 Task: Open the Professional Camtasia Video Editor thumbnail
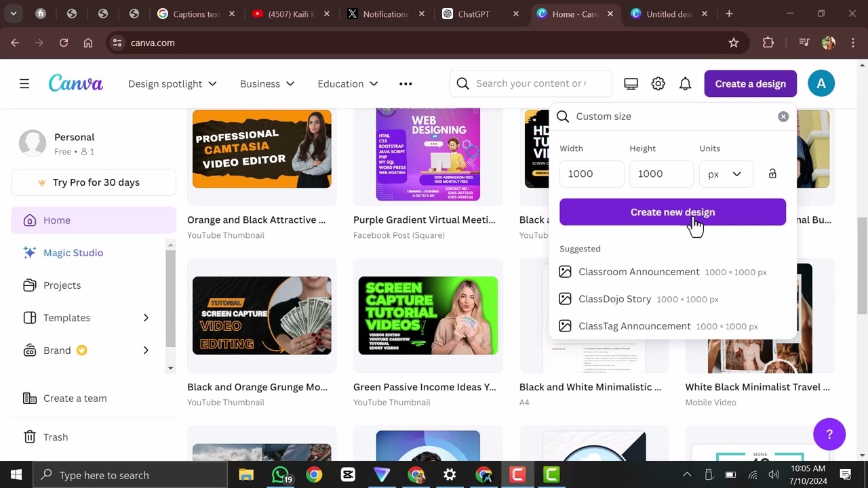[x=262, y=149]
